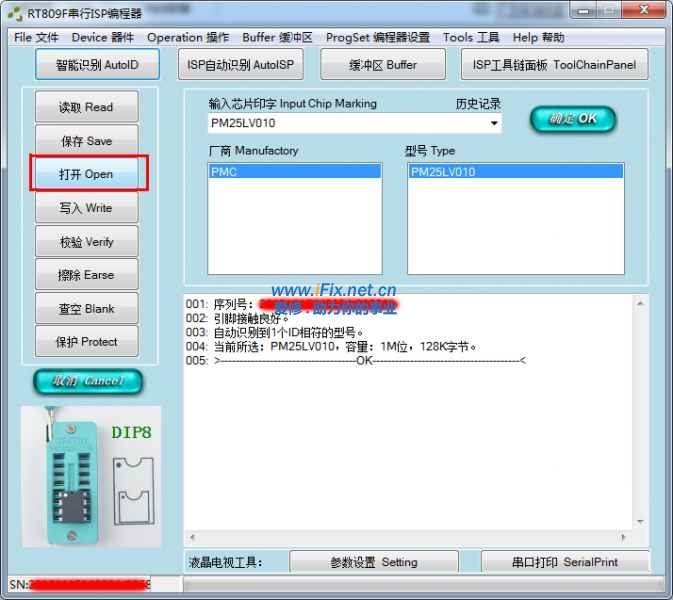Image resolution: width=673 pixels, height=600 pixels.
Task: Open the ToolChainPanel ISP button
Action: [x=553, y=65]
